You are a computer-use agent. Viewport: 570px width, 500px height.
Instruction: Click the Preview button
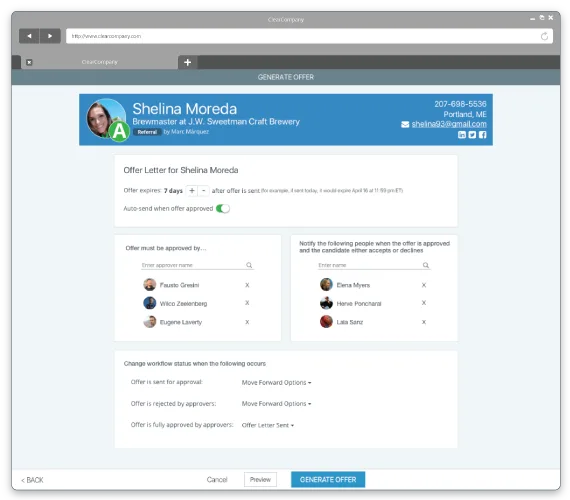pos(260,480)
